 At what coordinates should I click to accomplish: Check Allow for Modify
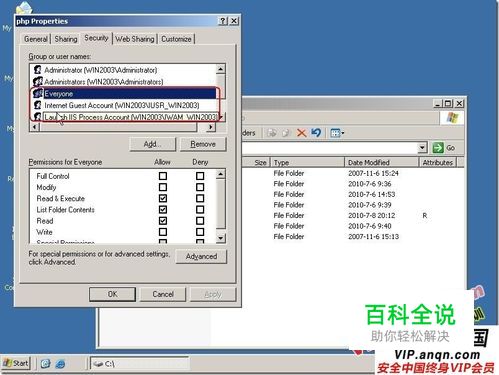tap(163, 187)
